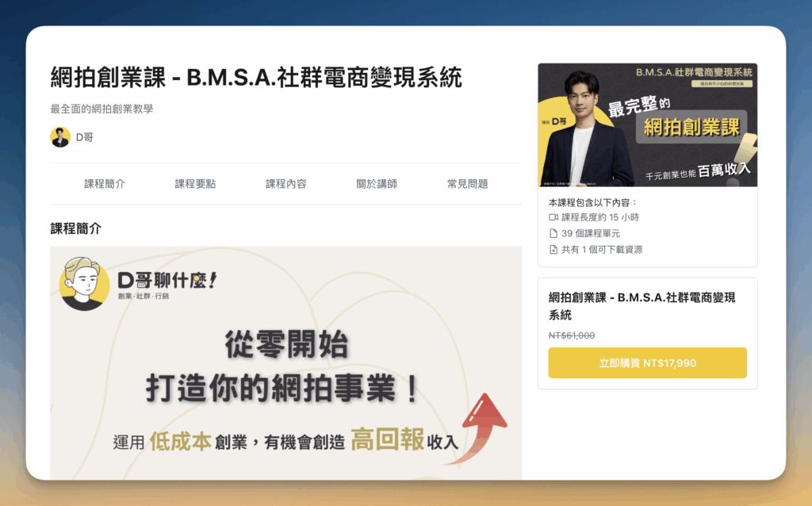
Task: Click the D哥聊什麼 cartoon logo avatar
Action: 84,284
